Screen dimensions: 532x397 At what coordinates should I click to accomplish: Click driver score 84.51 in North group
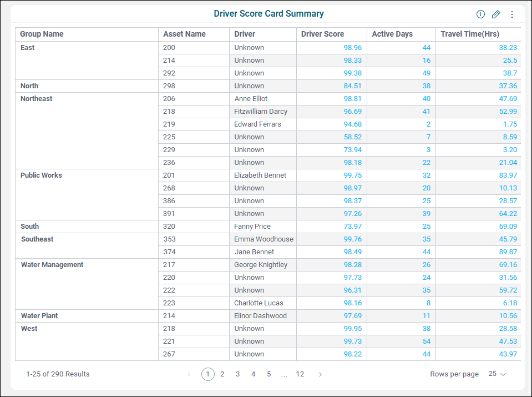[x=352, y=86]
